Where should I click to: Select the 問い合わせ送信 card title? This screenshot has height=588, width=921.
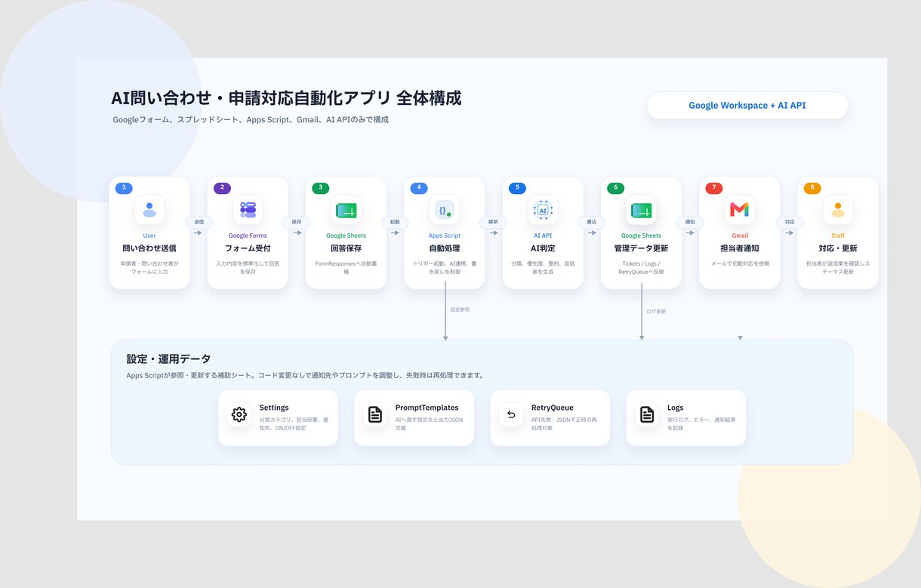point(149,248)
